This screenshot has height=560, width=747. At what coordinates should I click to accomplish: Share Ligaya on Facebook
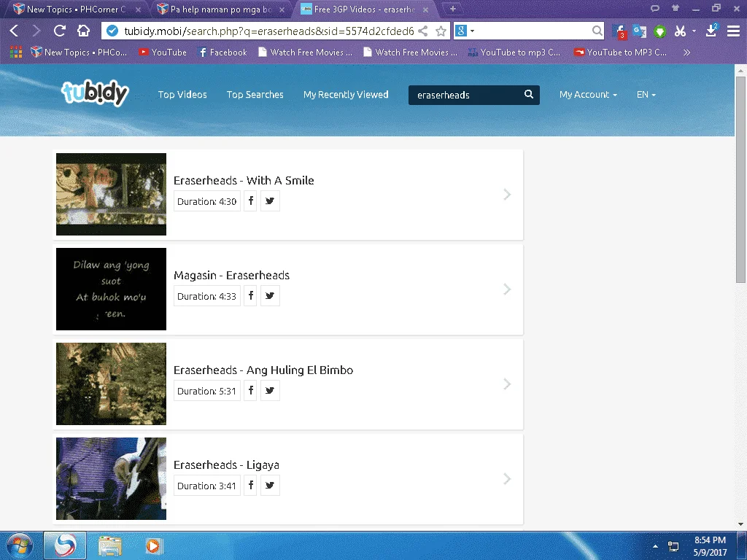251,485
